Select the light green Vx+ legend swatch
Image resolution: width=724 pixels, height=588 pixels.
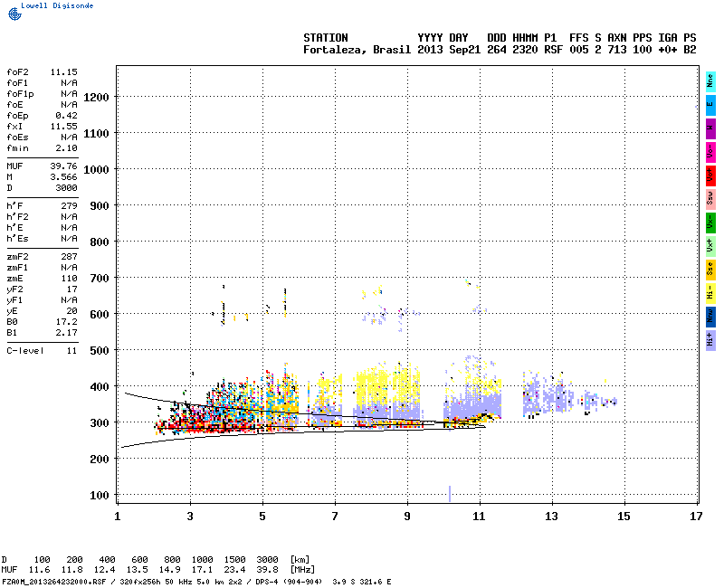(710, 246)
